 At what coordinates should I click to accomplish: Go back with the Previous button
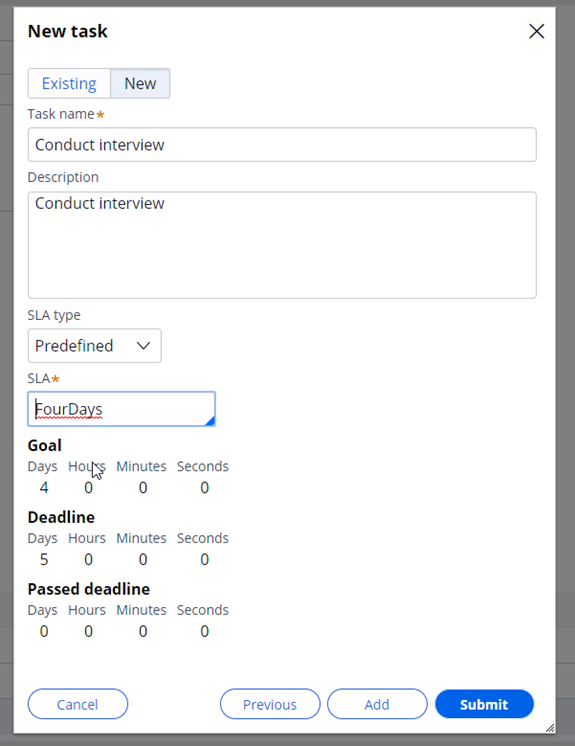coord(270,704)
